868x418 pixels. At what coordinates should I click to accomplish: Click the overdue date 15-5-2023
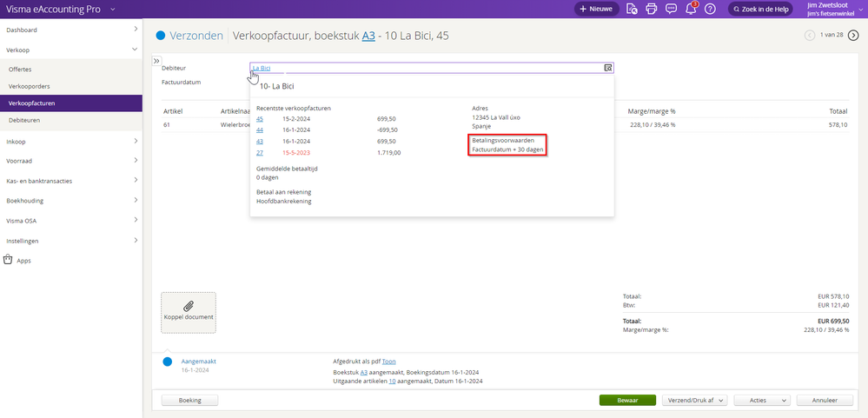tap(295, 152)
